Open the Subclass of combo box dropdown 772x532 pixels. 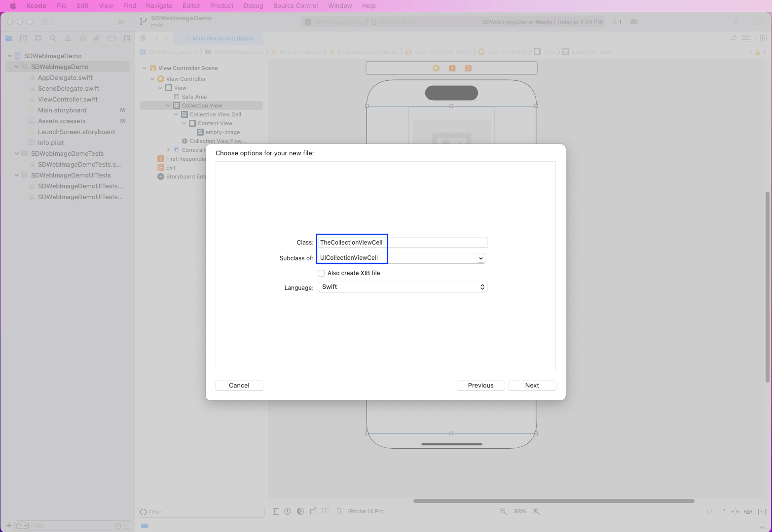pyautogui.click(x=480, y=258)
